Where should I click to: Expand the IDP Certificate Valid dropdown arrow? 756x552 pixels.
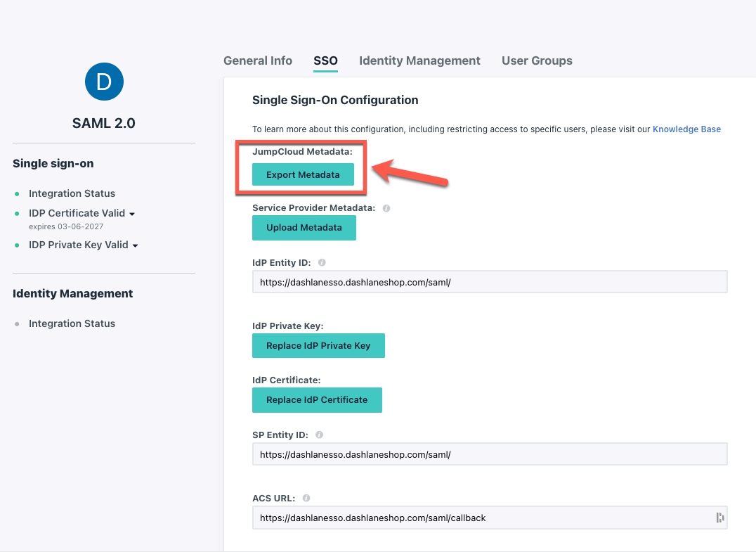(x=132, y=214)
